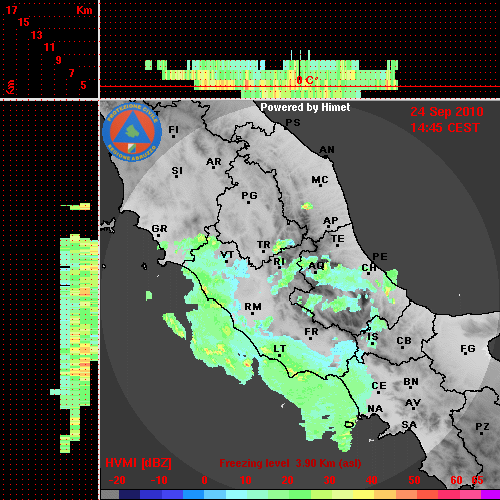Image resolution: width=500 pixels, height=500 pixels.
Task: Click the 'HVMI [dBZ]' legend title
Action: pyautogui.click(x=138, y=463)
